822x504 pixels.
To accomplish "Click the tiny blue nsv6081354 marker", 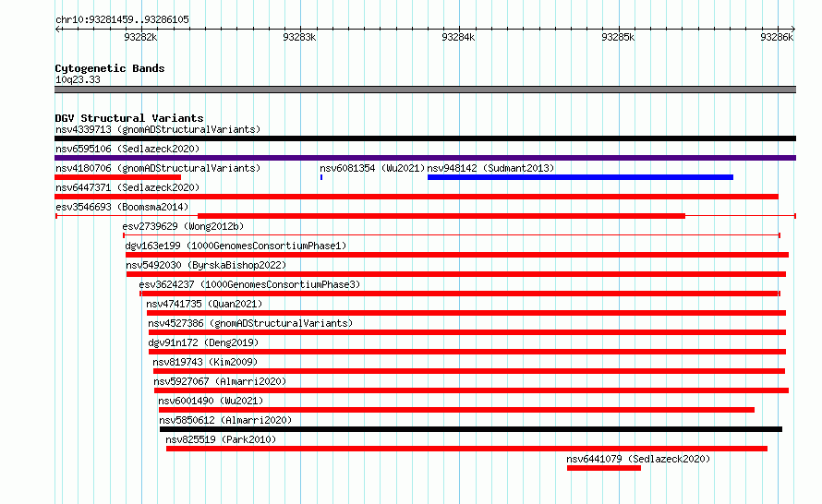I will tap(321, 177).
